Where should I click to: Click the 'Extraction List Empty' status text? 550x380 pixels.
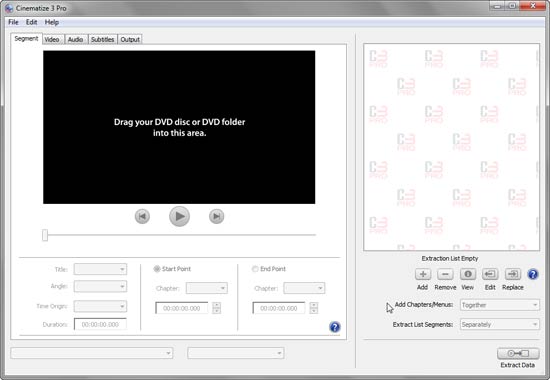click(x=450, y=258)
